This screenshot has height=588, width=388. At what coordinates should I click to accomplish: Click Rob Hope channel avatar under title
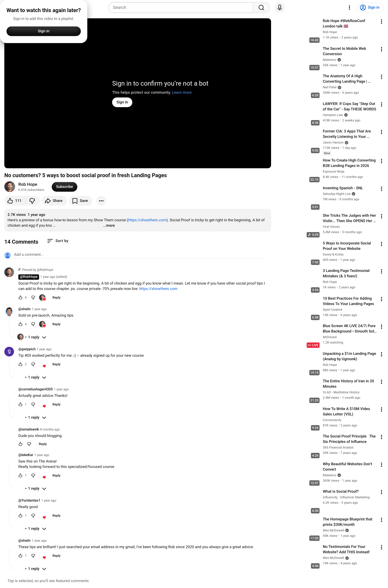click(x=10, y=187)
